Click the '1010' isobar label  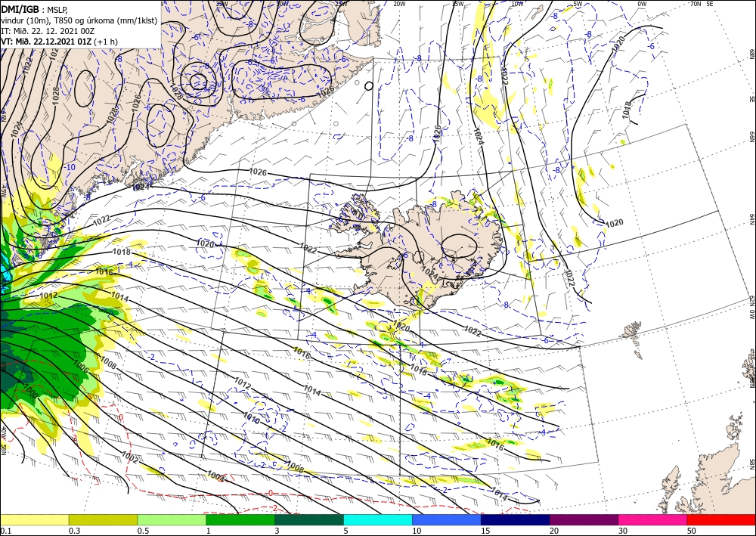click(x=251, y=417)
